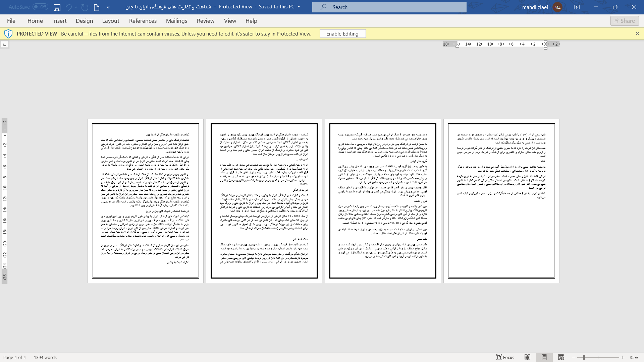The image size is (644, 362).
Task: Click the Zoom percentage dropdown
Action: click(x=636, y=357)
